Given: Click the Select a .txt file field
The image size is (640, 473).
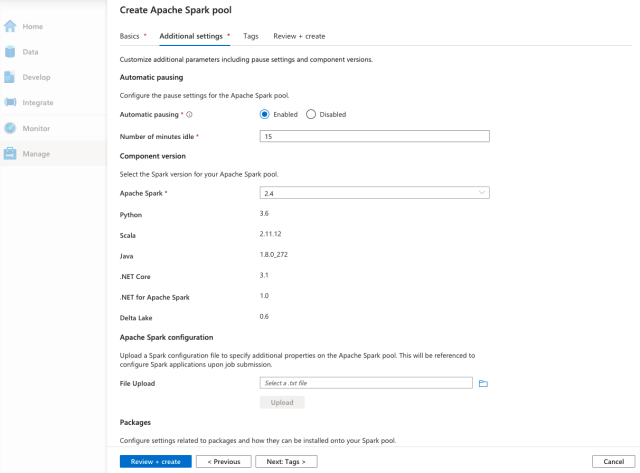Looking at the screenshot, I should pyautogui.click(x=366, y=383).
